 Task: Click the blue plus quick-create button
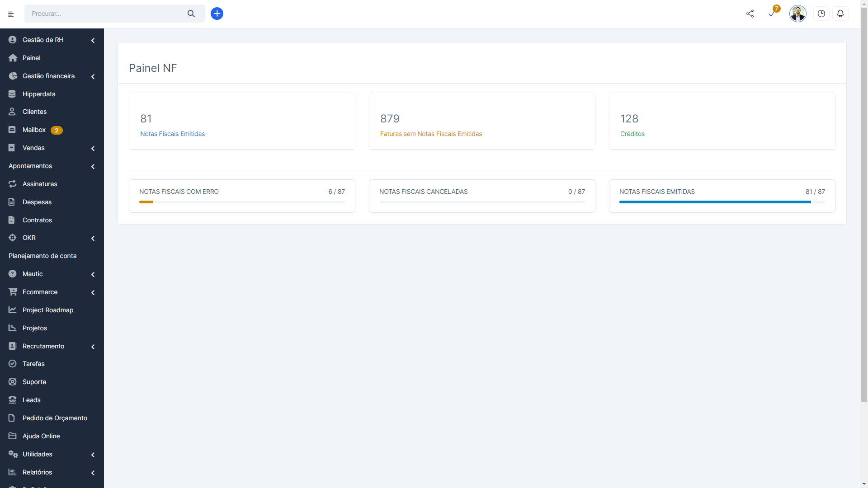coord(217,14)
